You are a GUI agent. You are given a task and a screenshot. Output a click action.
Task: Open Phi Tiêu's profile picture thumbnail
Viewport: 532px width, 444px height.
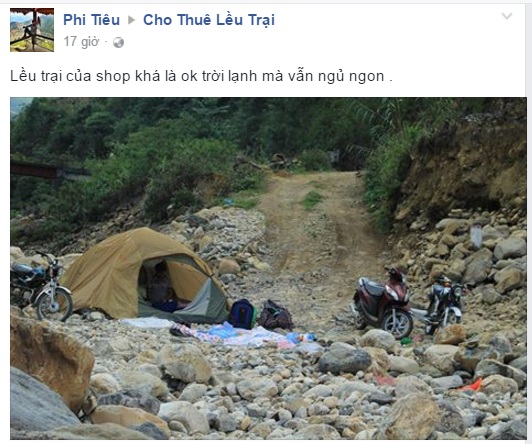coord(32,30)
